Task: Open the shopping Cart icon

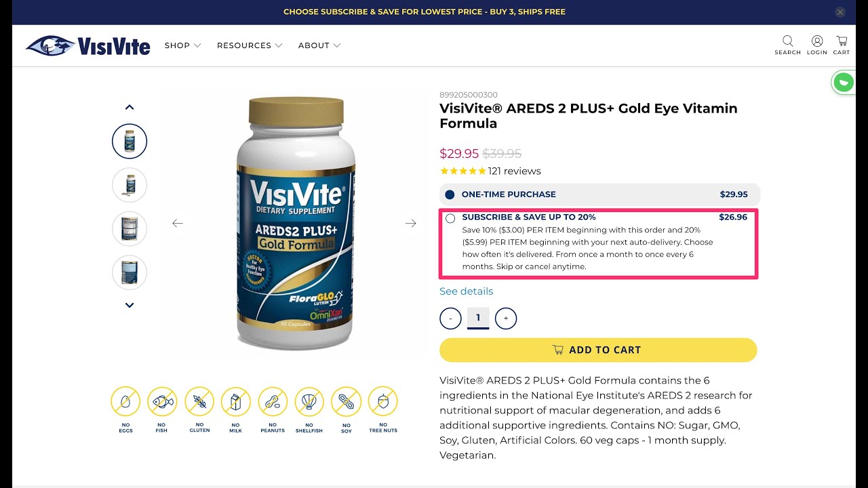Action: pyautogui.click(x=842, y=45)
